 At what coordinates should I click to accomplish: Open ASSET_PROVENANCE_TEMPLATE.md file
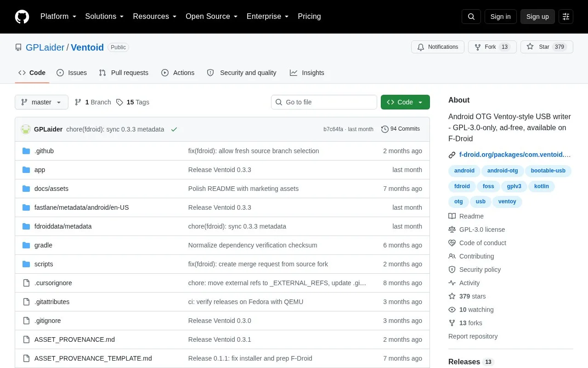tap(93, 358)
